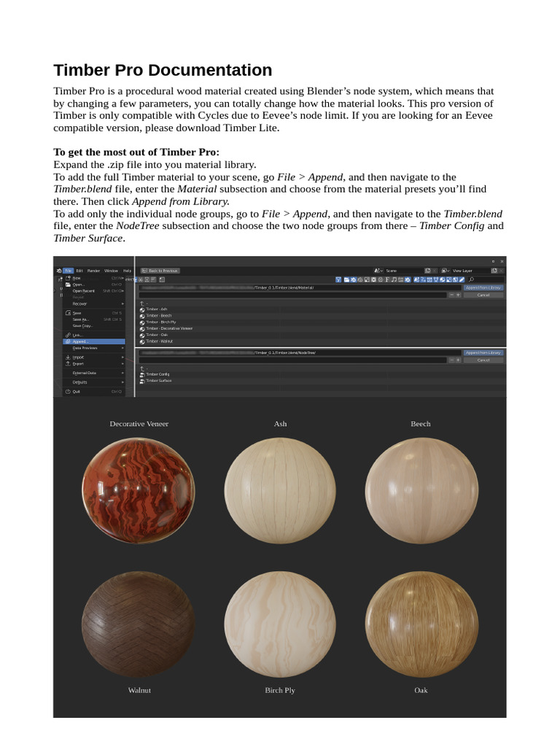The image size is (560, 747).
Task: Click the magnifier search icon in file browser
Action: pyautogui.click(x=472, y=279)
